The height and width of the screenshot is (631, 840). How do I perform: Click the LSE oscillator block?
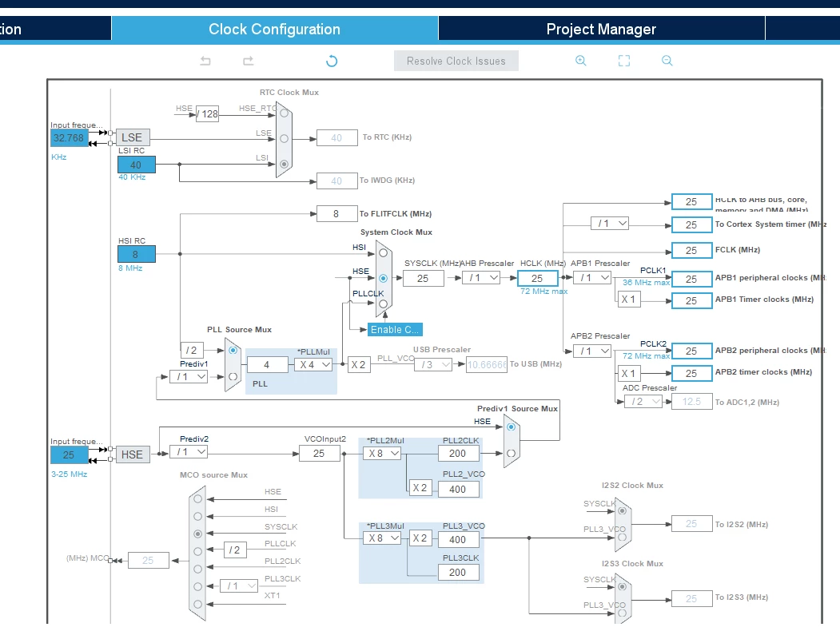point(133,137)
